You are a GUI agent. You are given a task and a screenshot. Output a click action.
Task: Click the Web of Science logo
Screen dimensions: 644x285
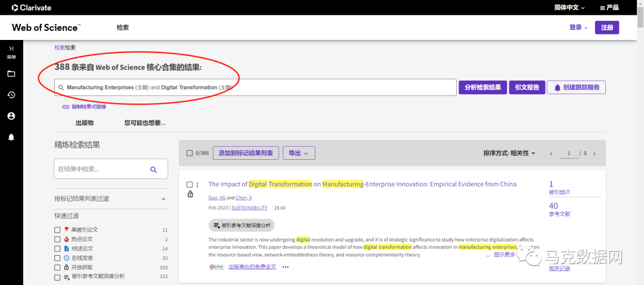[x=46, y=27]
